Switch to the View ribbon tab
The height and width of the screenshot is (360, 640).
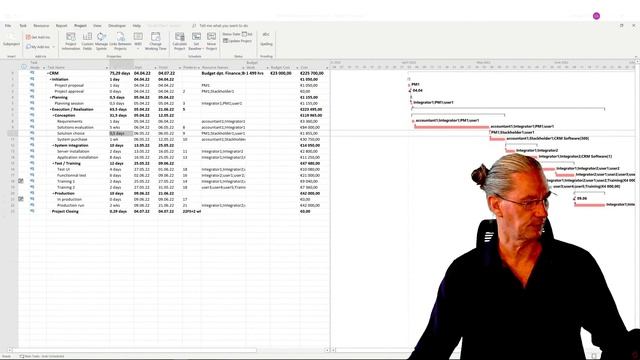97,25
